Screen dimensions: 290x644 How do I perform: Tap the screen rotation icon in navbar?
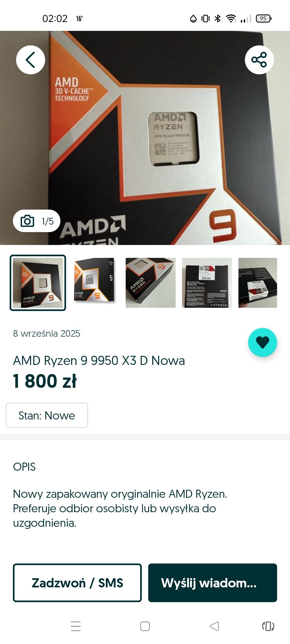coord(268,626)
